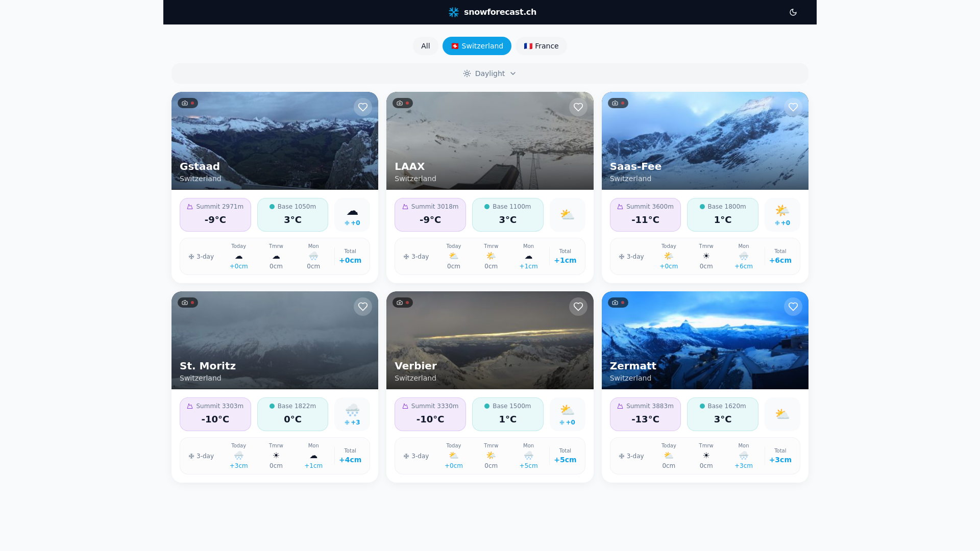Open the St. Moritz live webcam badge
This screenshot has width=980, height=551.
click(x=188, y=303)
